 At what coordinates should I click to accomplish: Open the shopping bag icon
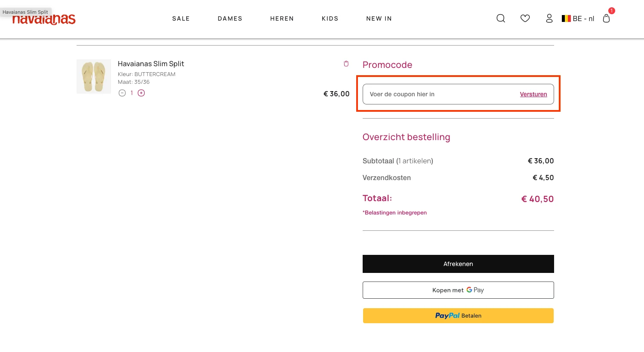coord(606,18)
